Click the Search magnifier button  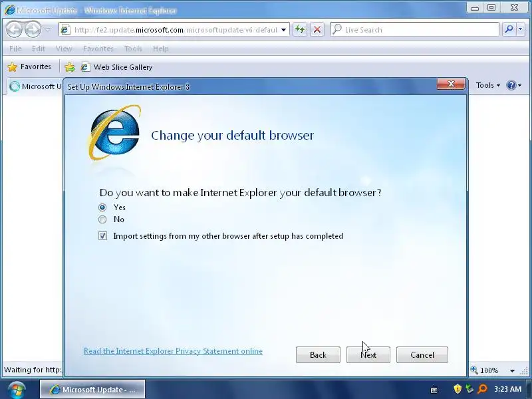click(509, 29)
